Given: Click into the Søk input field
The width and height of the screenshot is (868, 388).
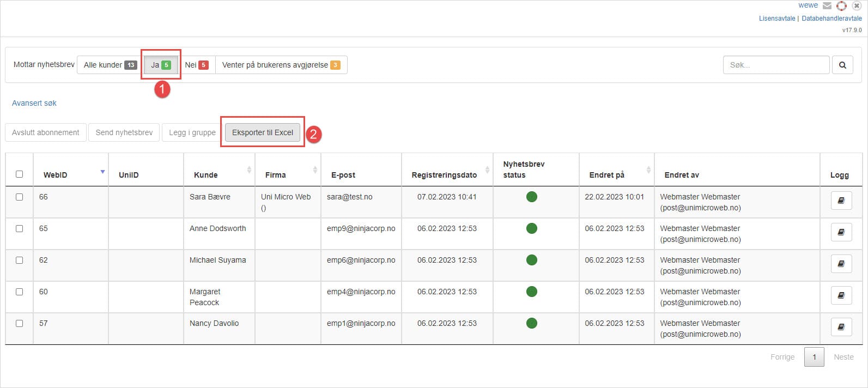Looking at the screenshot, I should coord(776,65).
